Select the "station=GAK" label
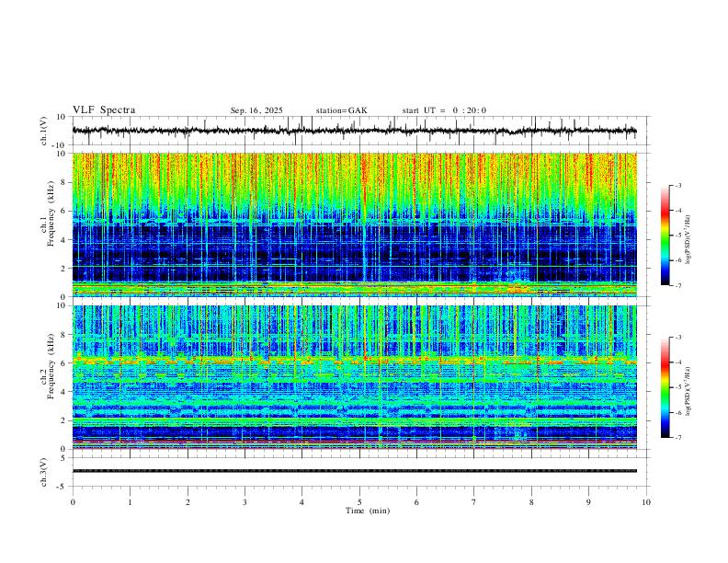Screen dimensions: 728x563 point(341,110)
